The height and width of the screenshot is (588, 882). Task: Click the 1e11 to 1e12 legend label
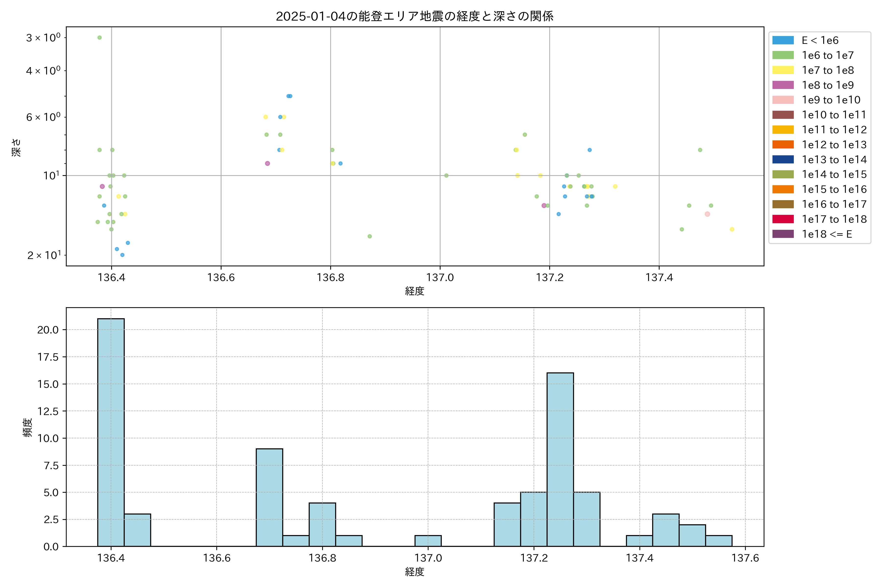pos(834,130)
